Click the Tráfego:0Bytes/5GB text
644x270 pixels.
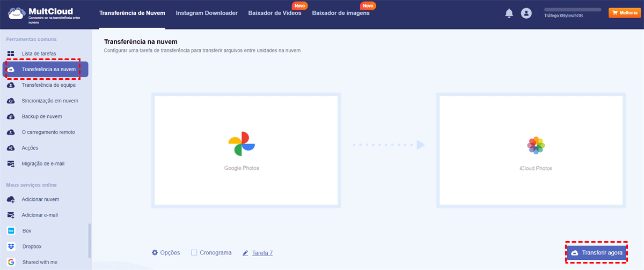(x=565, y=16)
